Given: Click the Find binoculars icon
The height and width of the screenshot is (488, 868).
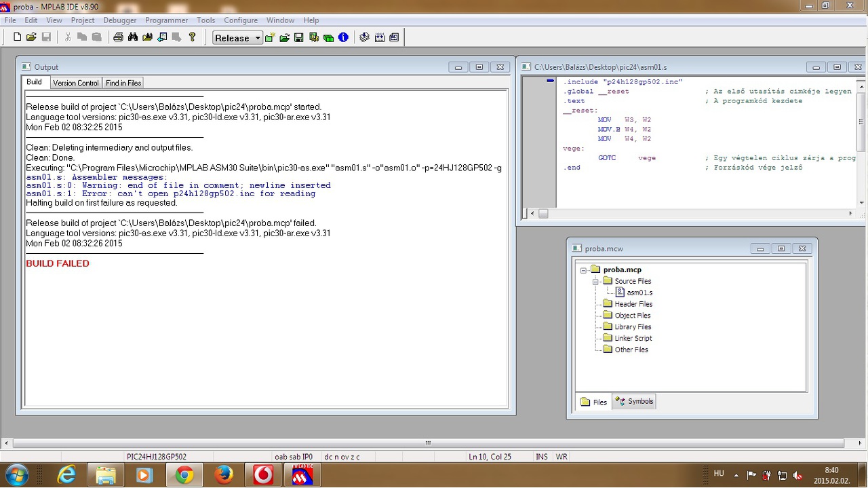Looking at the screenshot, I should (x=133, y=37).
